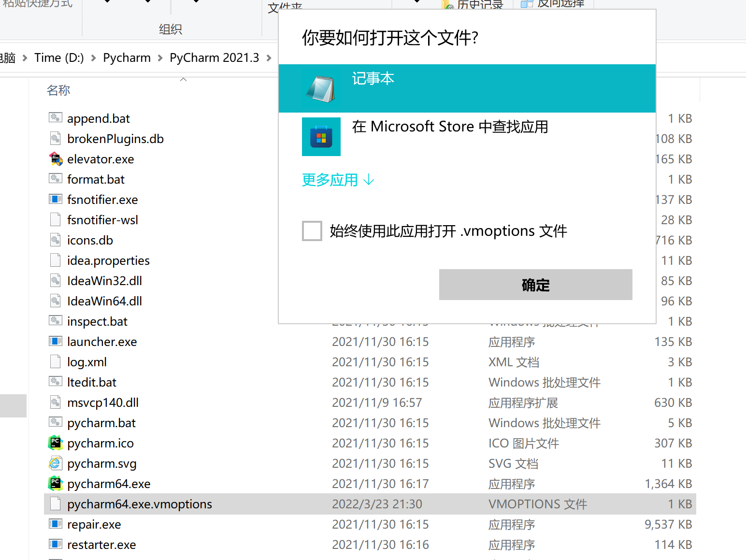This screenshot has width=746, height=560.
Task: Expand chevron after Pycharm breadcrumb
Action: [160, 58]
